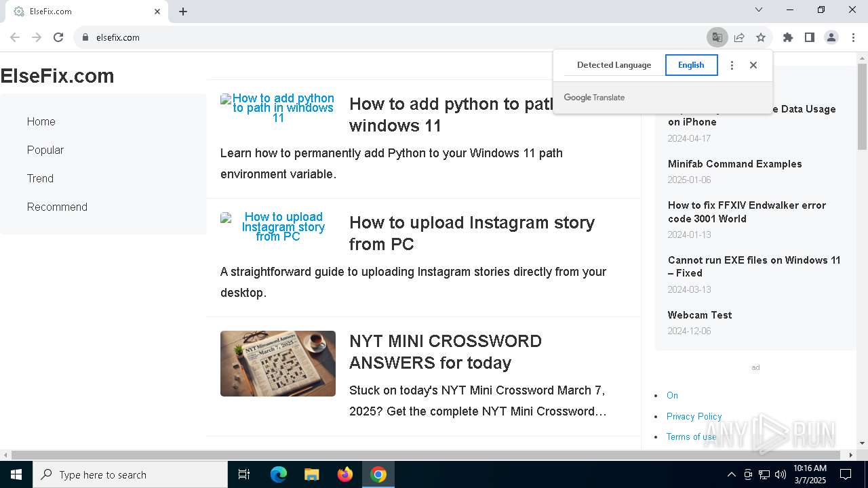This screenshot has width=868, height=488.
Task: Select the ElseFix.com browser tab
Action: click(x=86, y=12)
